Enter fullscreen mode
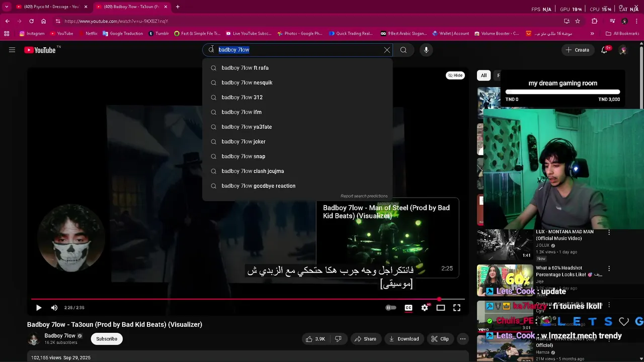 tap(457, 308)
